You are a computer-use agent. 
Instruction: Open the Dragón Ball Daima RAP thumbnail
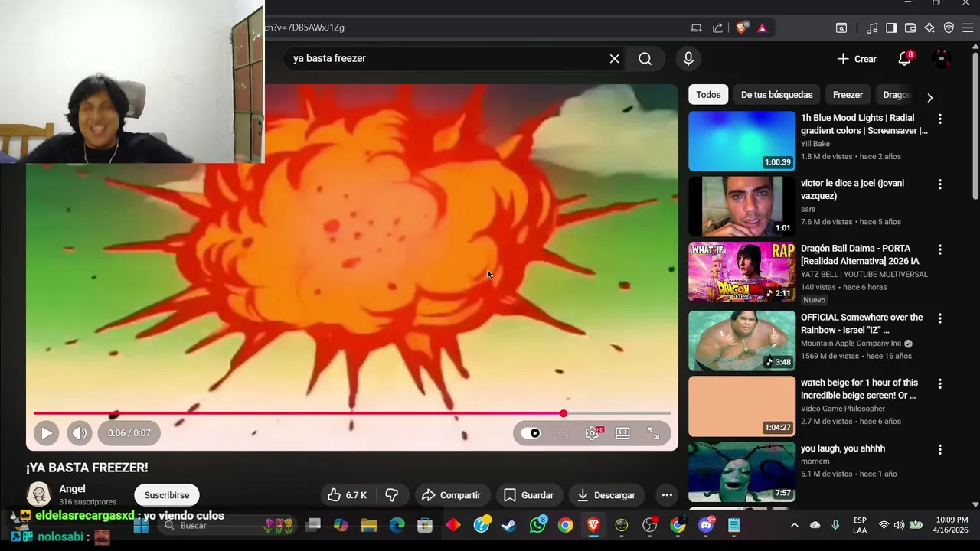coord(742,272)
